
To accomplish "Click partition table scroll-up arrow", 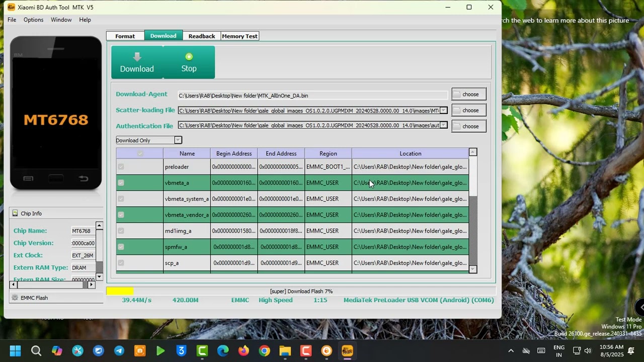I will coord(472,152).
